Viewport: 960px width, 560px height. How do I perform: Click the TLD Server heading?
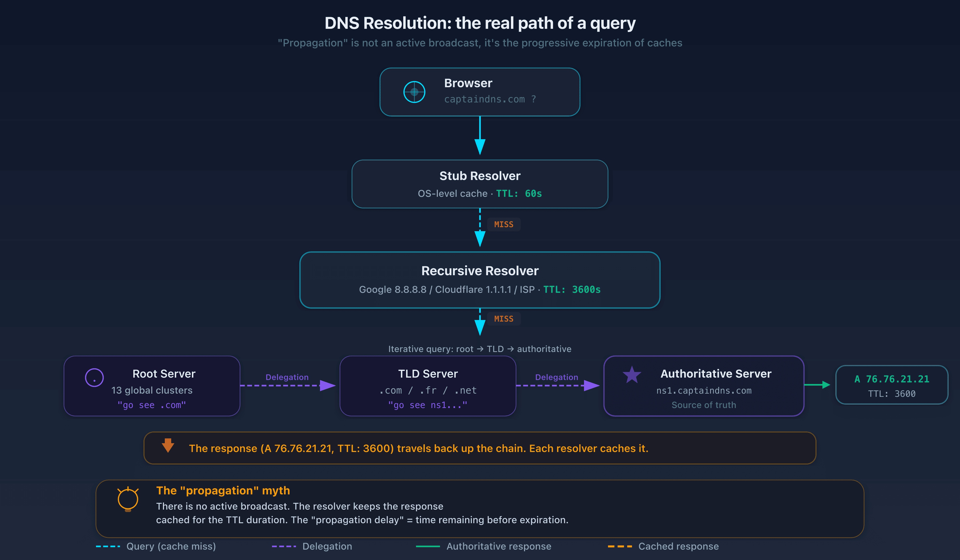(428, 374)
